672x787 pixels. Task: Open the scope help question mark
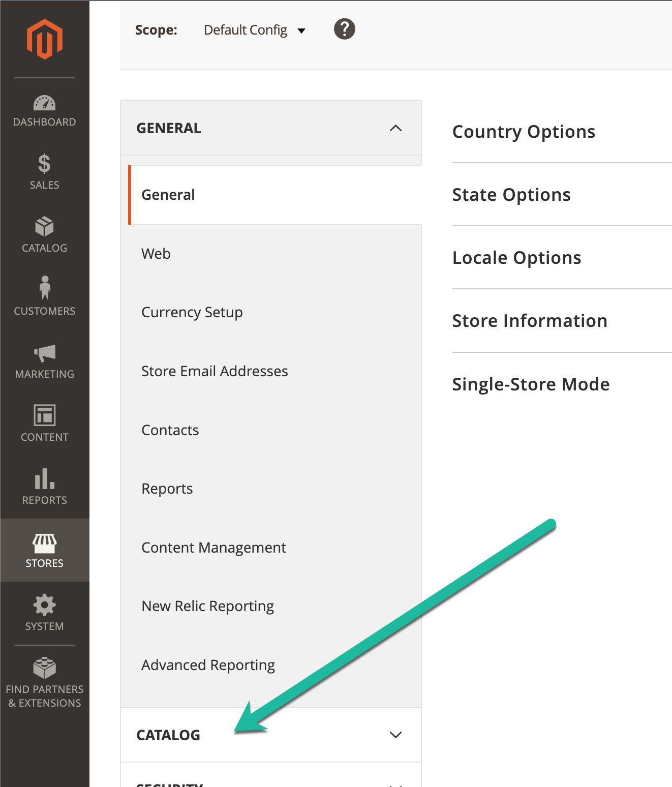344,29
